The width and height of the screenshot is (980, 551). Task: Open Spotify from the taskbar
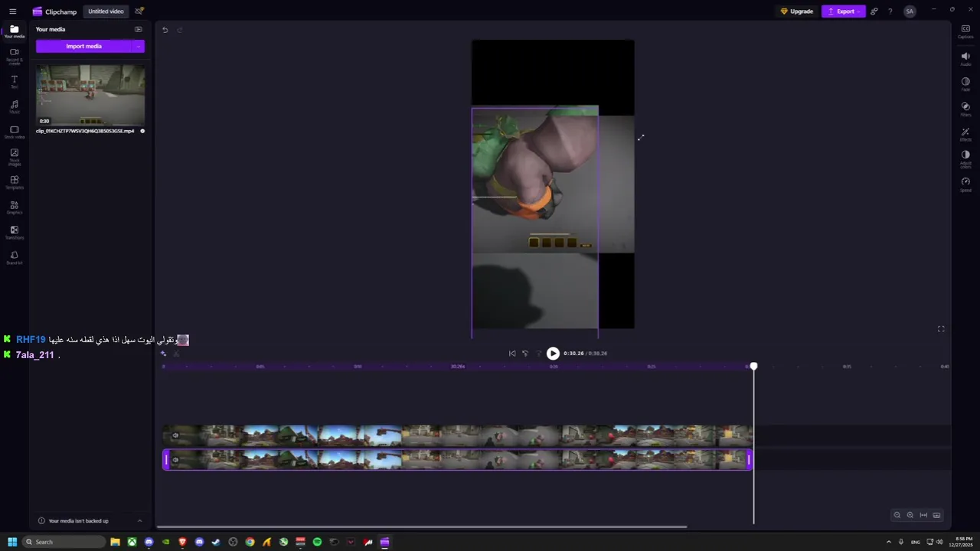pyautogui.click(x=317, y=542)
